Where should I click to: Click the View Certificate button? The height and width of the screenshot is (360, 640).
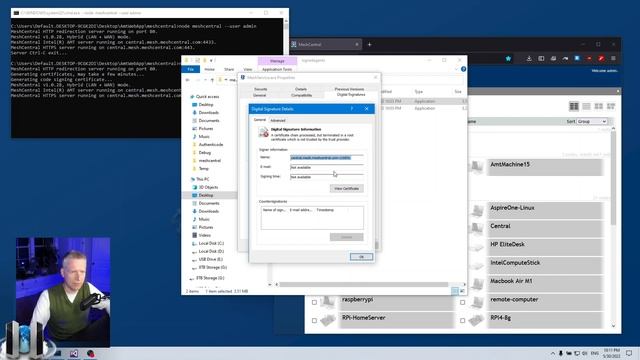pos(347,189)
